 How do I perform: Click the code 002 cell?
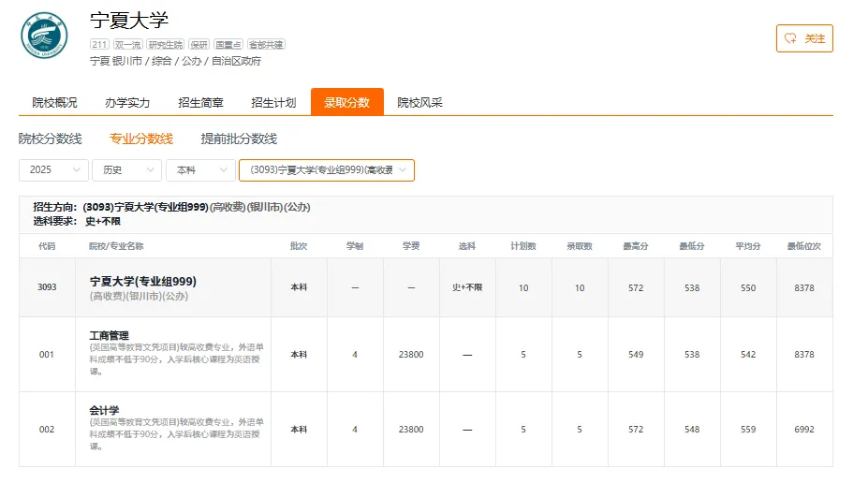47,430
